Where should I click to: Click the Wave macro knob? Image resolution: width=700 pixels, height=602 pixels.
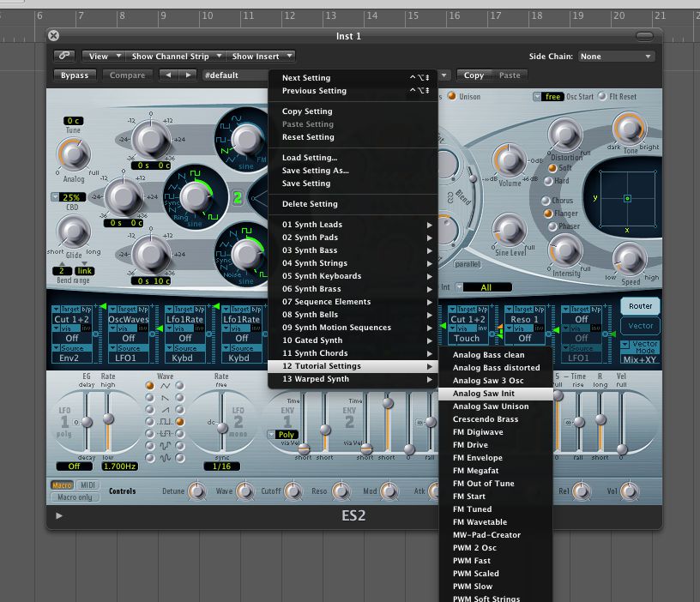coord(244,491)
